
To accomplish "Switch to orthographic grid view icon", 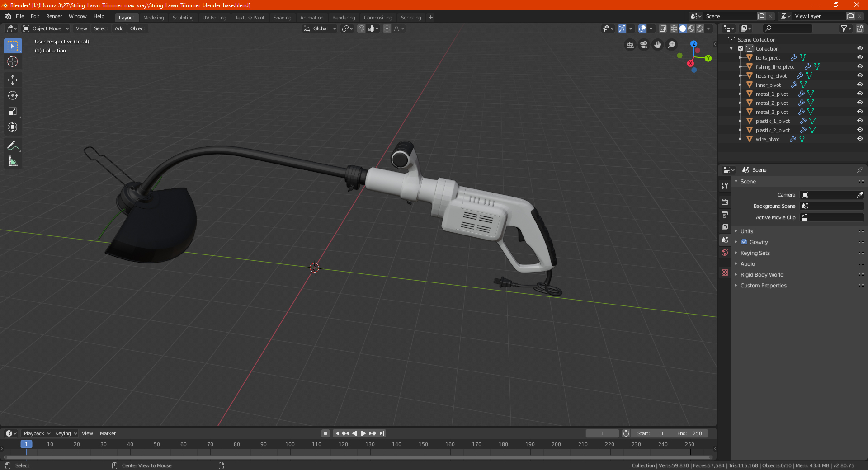I will [630, 45].
